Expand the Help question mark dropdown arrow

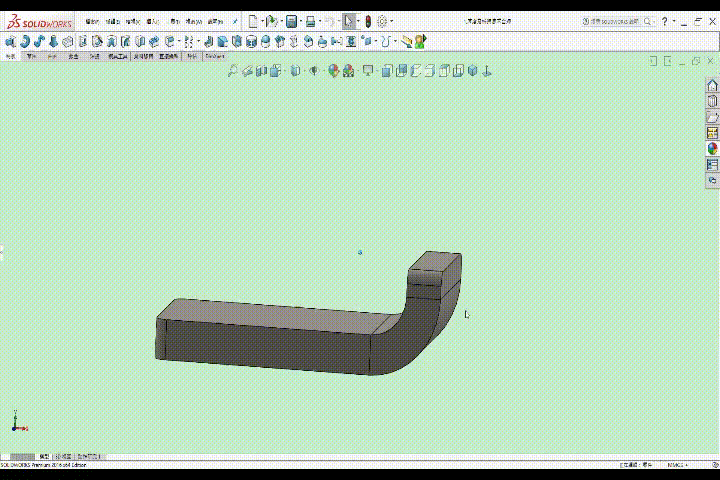coord(674,21)
